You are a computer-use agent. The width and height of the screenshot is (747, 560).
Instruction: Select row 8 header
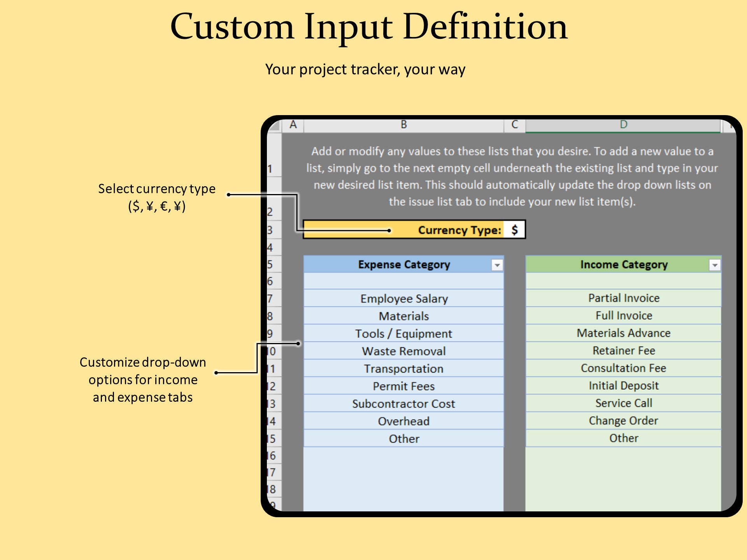(274, 316)
